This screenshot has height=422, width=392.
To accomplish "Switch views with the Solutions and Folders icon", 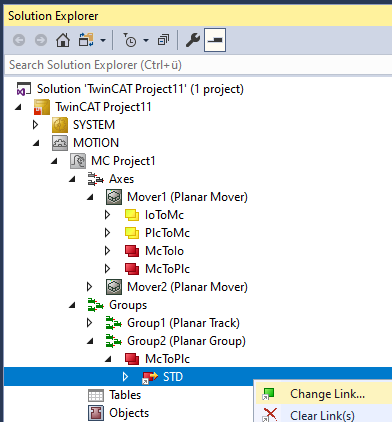I will coord(86,40).
